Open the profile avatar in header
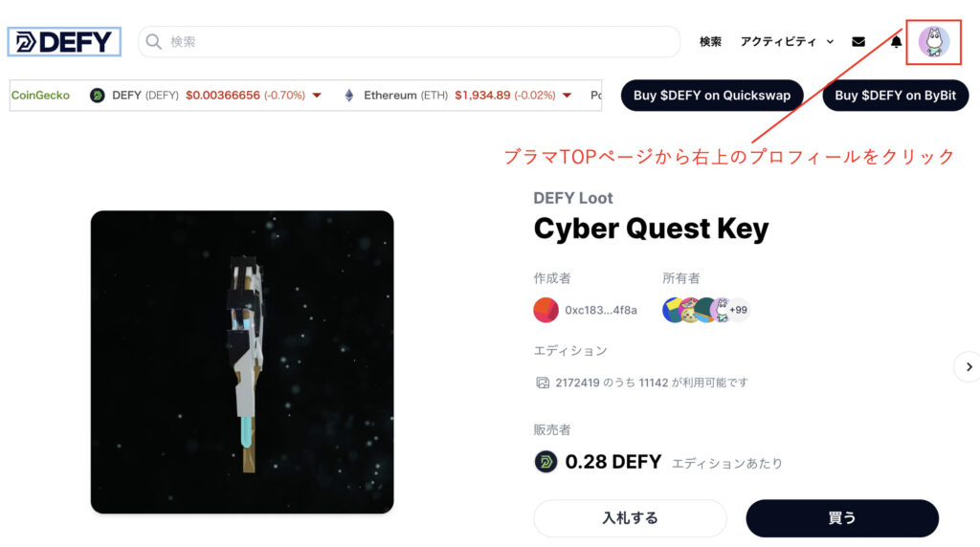Image resolution: width=980 pixels, height=547 pixels. [x=934, y=42]
